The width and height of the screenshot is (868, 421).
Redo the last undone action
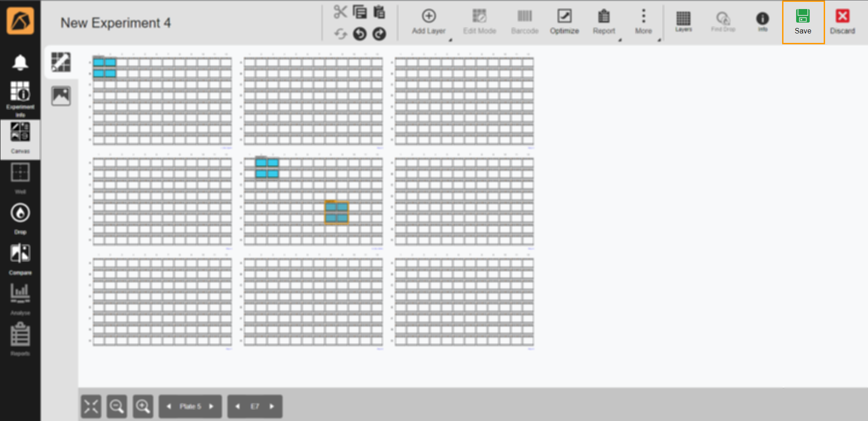(379, 34)
